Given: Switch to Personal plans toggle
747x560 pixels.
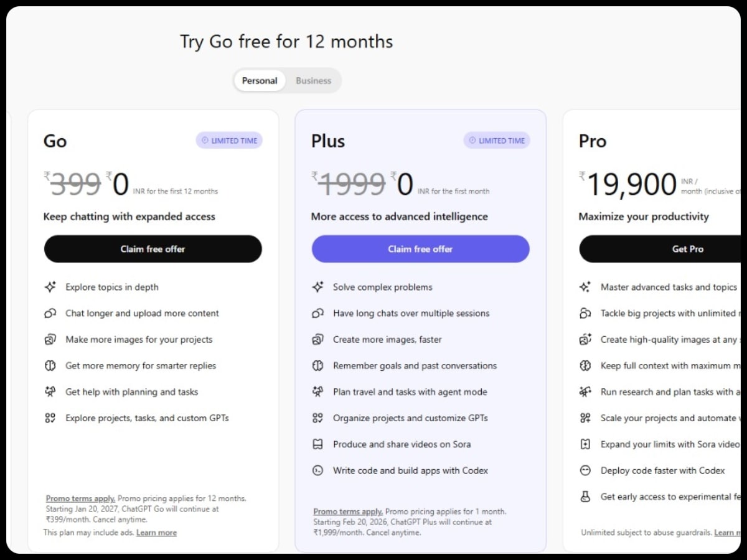Looking at the screenshot, I should coord(260,81).
